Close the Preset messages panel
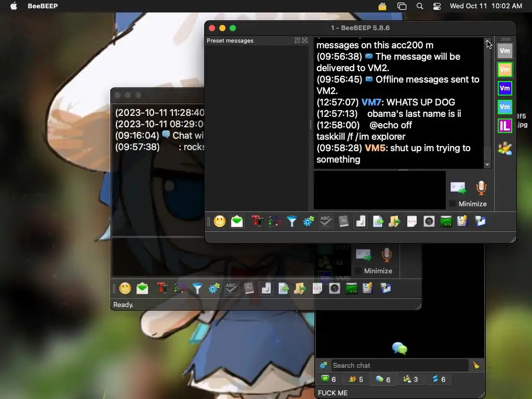532x399 pixels. tap(304, 41)
